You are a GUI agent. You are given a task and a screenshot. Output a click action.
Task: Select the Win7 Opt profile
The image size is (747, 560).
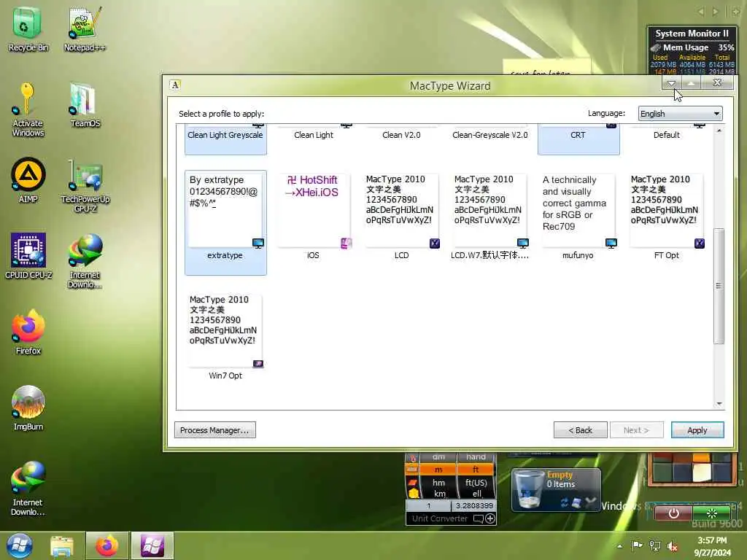(x=225, y=337)
